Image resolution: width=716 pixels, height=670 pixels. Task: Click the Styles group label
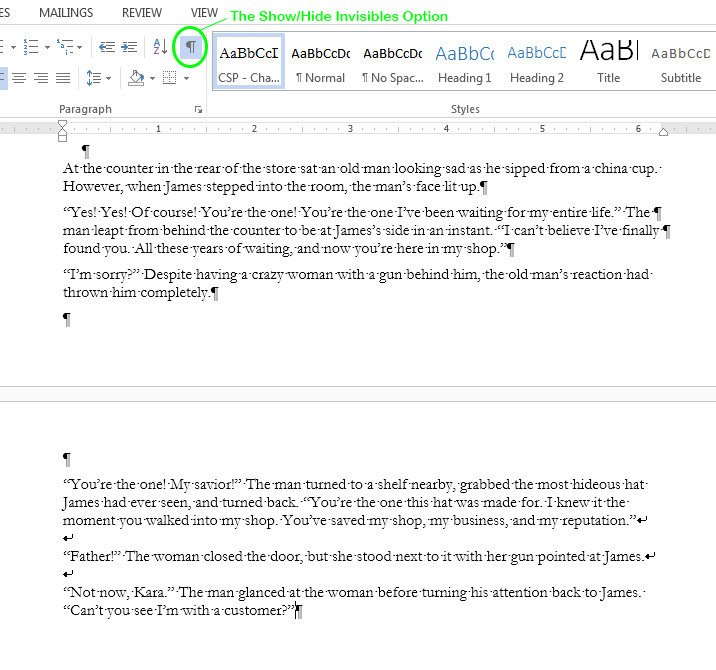click(465, 109)
